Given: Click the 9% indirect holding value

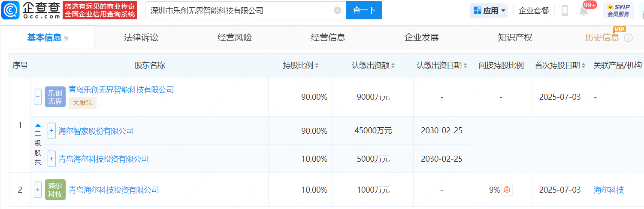Looking at the screenshot, I should [x=495, y=190].
